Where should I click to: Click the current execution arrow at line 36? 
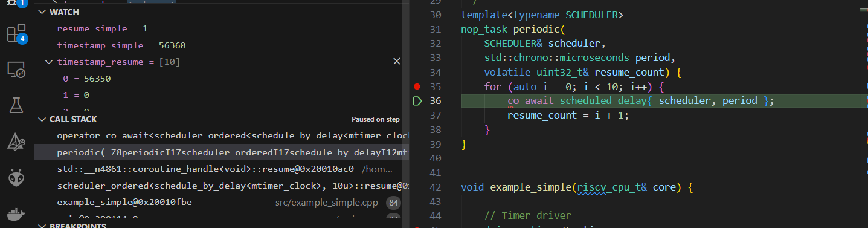(x=417, y=101)
